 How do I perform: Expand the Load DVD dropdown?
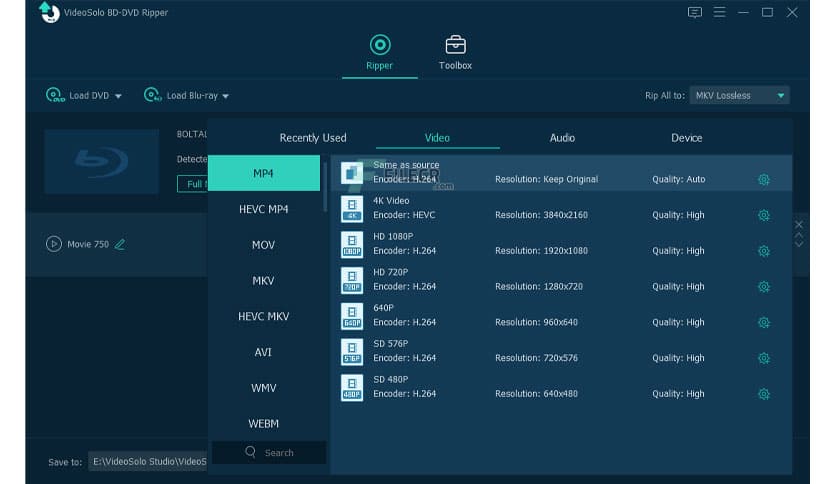point(118,96)
